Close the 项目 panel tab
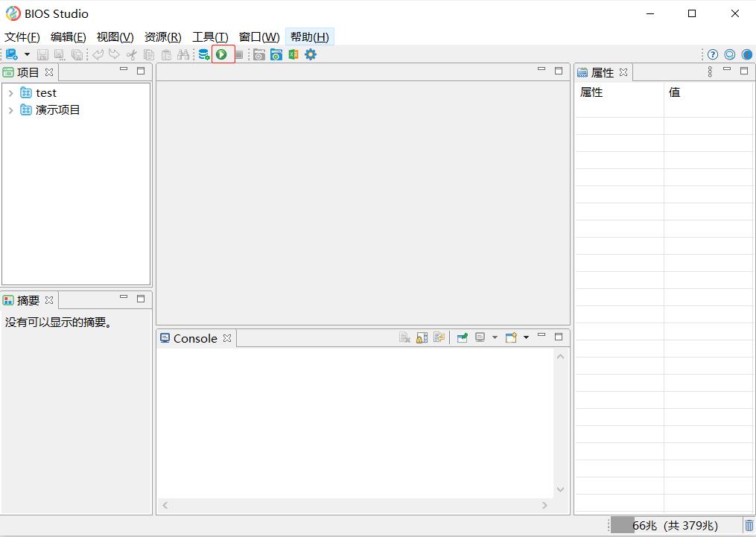Image resolution: width=756 pixels, height=537 pixels. [x=49, y=72]
